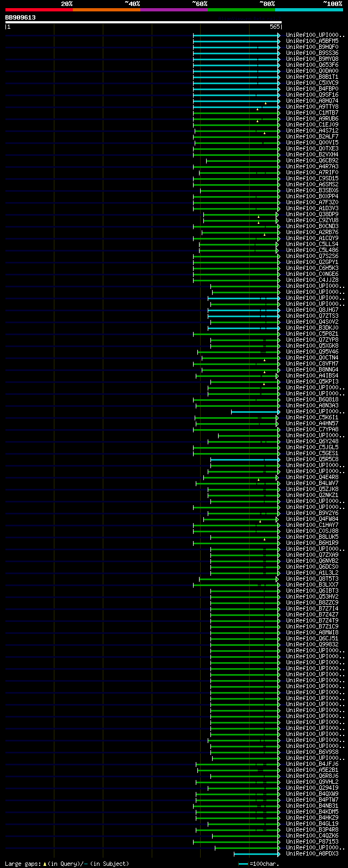Select the UniRef100_Q99832 label

(312, 645)
